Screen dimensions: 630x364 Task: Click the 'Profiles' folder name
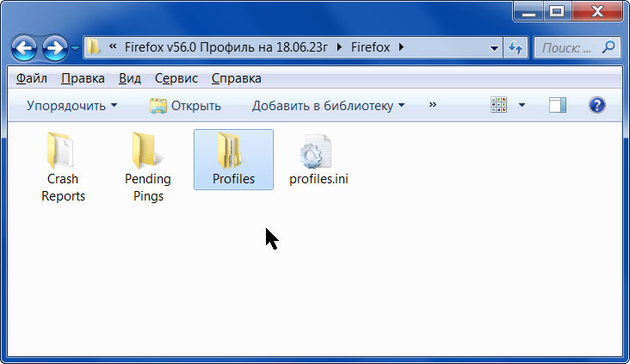coord(233,179)
